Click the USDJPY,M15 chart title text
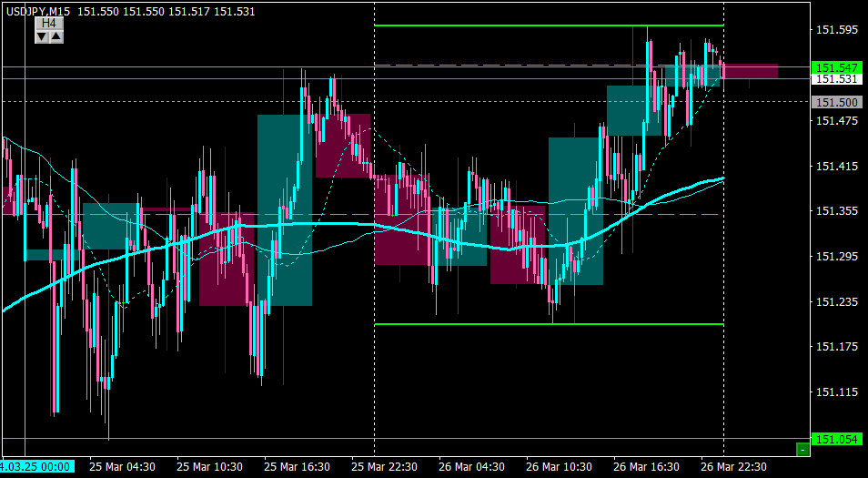The image size is (868, 478). click(x=39, y=11)
